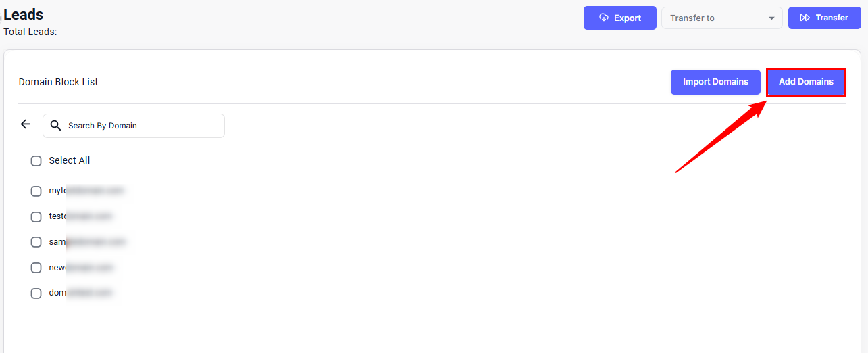This screenshot has height=353, width=868.
Task: Click the back arrow icon
Action: pyautogui.click(x=26, y=124)
